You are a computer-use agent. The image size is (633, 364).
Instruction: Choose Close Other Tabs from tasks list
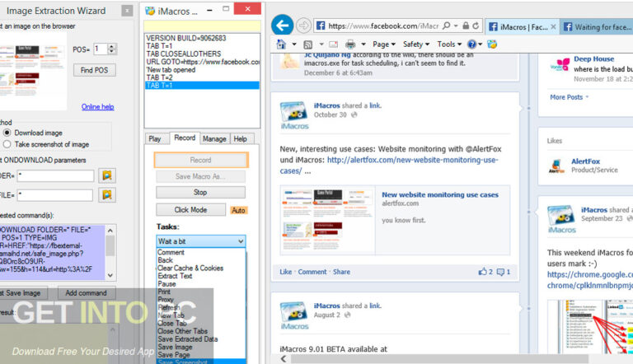[182, 331]
